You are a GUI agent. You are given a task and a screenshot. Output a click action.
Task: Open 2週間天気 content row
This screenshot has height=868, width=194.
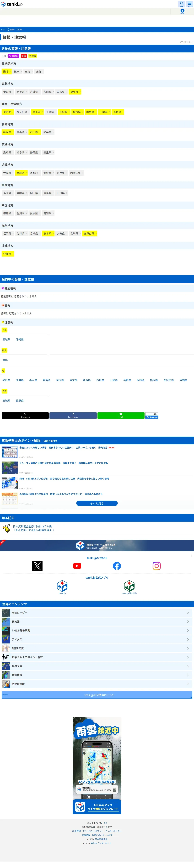(x=97, y=648)
